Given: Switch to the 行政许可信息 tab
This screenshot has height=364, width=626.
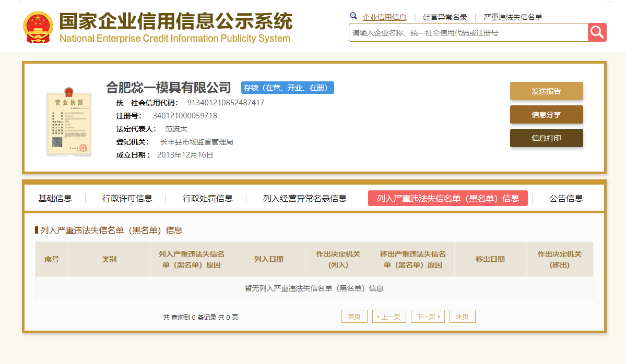Looking at the screenshot, I should click(127, 198).
